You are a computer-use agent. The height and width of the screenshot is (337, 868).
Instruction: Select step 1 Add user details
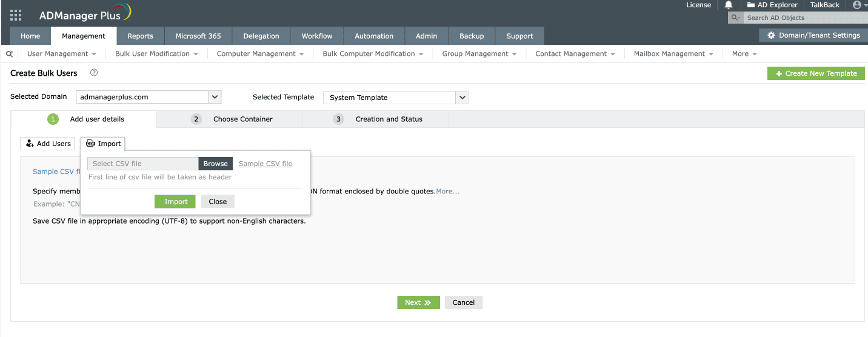click(x=84, y=119)
